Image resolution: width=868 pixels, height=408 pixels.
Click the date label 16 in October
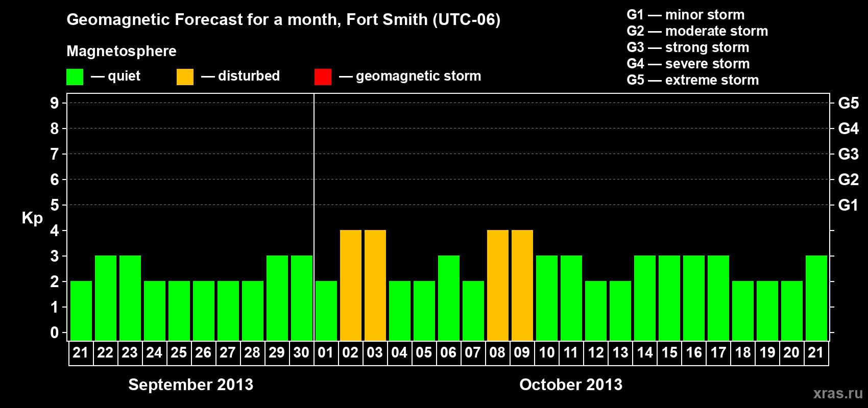pos(693,352)
